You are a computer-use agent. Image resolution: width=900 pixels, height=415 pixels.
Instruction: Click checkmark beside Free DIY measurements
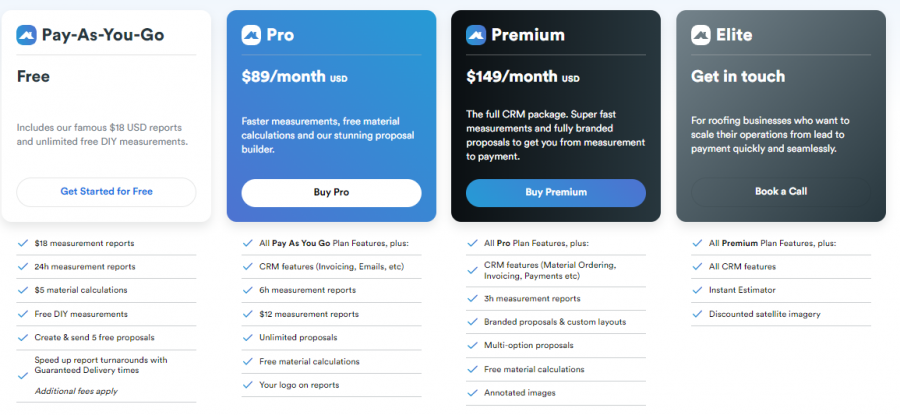pos(22,314)
